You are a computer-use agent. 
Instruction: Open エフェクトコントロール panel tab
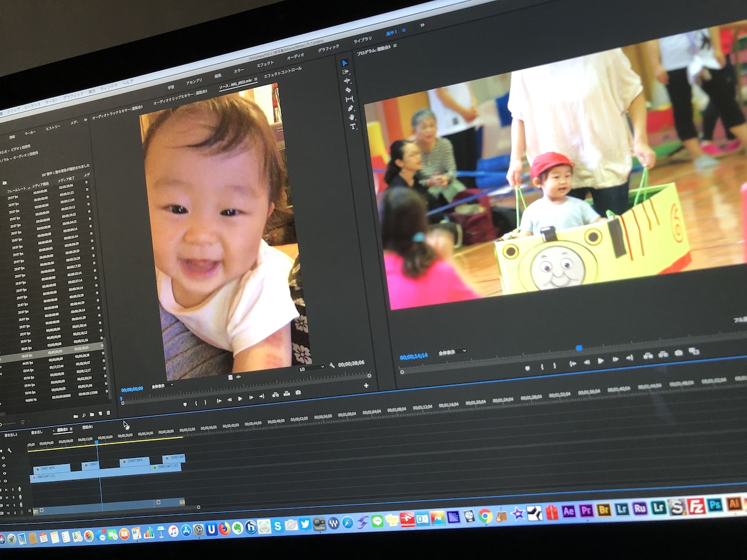pyautogui.click(x=283, y=73)
